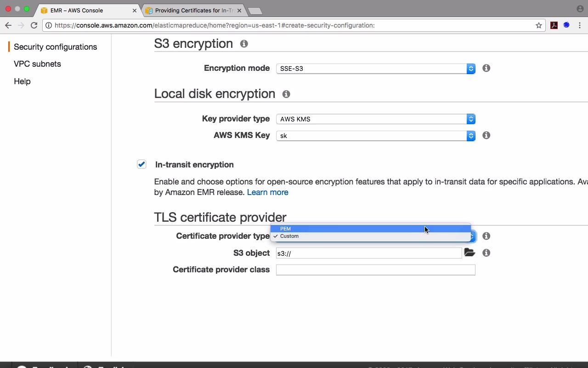Click the S3 encryption info icon
This screenshot has width=588, height=368.
pos(244,44)
